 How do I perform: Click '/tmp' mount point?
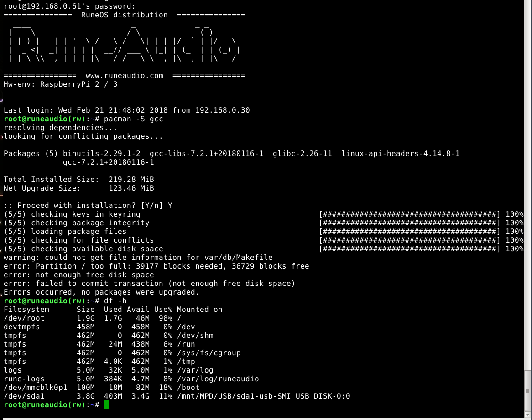click(x=186, y=362)
